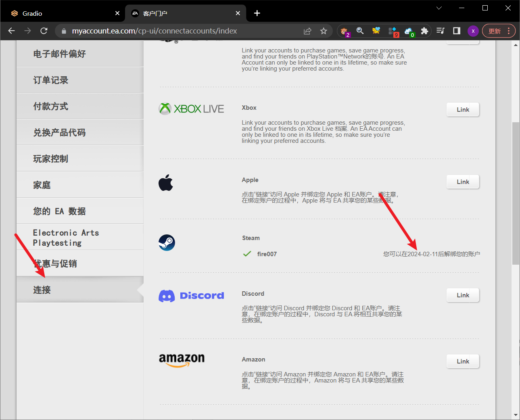Select the 客户门户 tab

186,13
